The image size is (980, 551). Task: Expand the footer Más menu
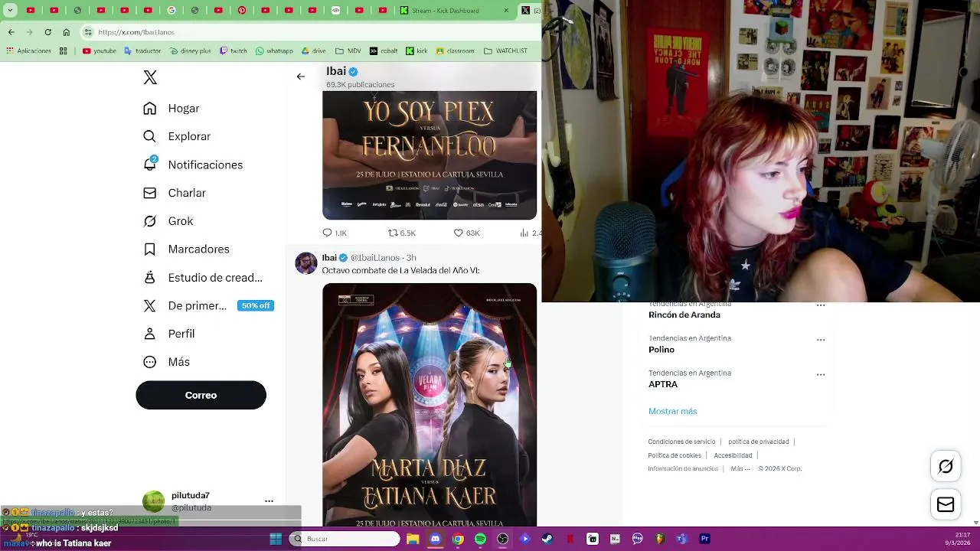[740, 468]
